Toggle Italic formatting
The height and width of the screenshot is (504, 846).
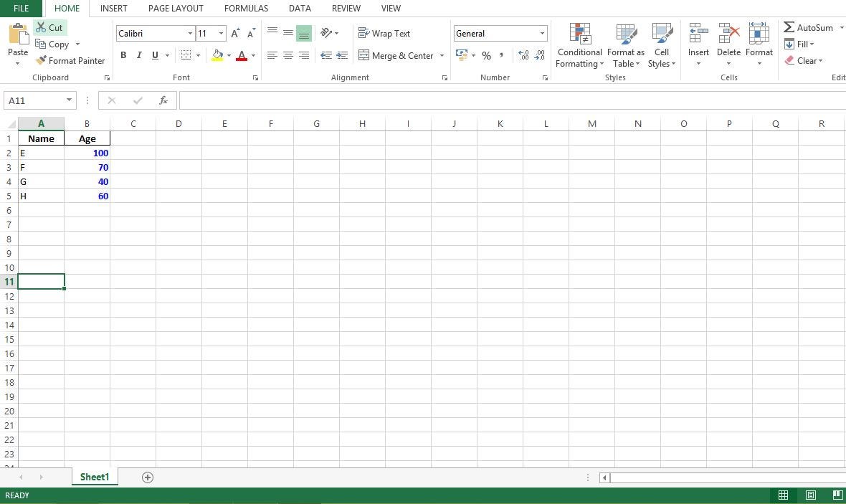[x=139, y=55]
